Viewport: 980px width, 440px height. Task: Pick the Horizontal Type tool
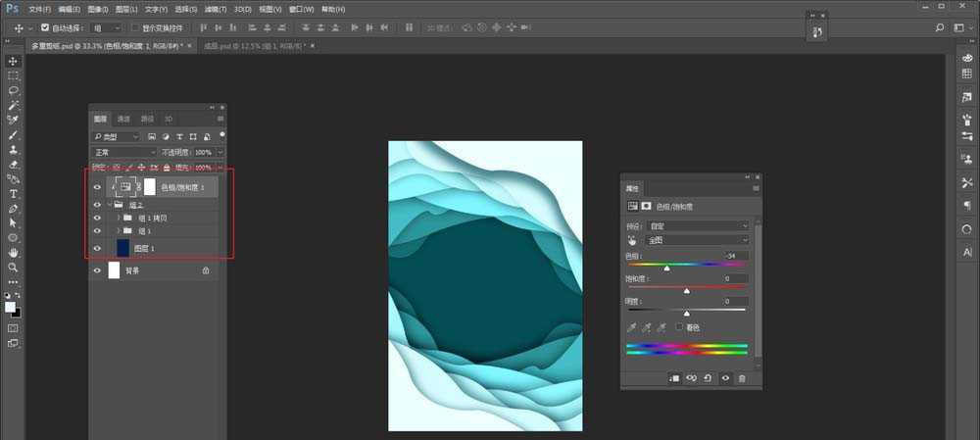tap(13, 194)
